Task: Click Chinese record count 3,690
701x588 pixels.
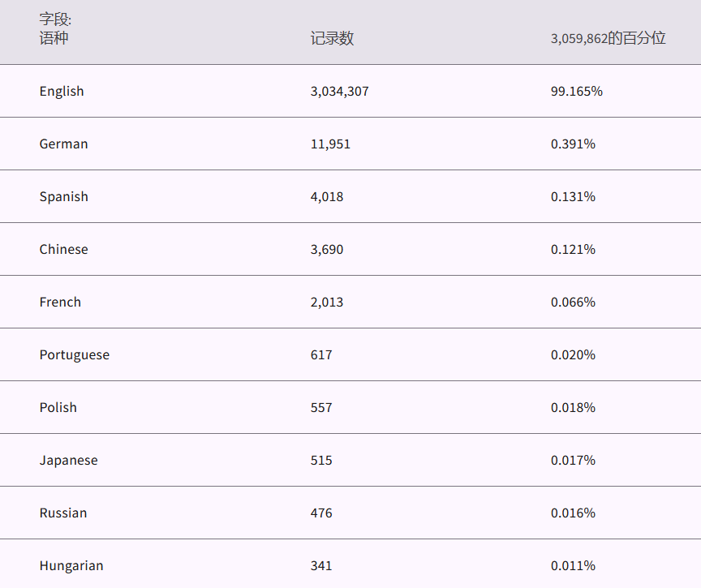Action: tap(326, 250)
